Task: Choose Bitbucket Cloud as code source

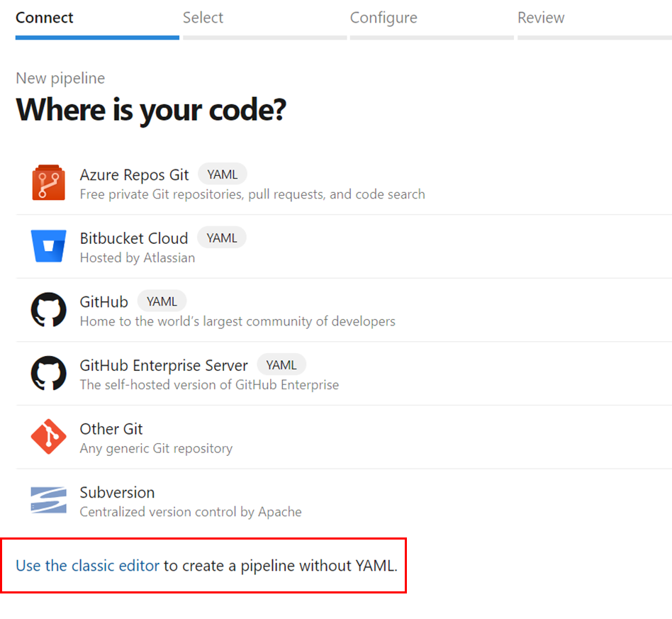Action: 134,238
